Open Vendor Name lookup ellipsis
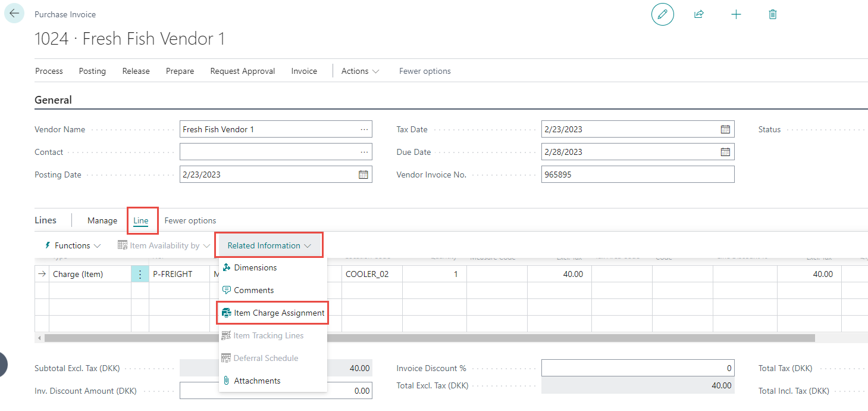868x411 pixels. (x=364, y=129)
